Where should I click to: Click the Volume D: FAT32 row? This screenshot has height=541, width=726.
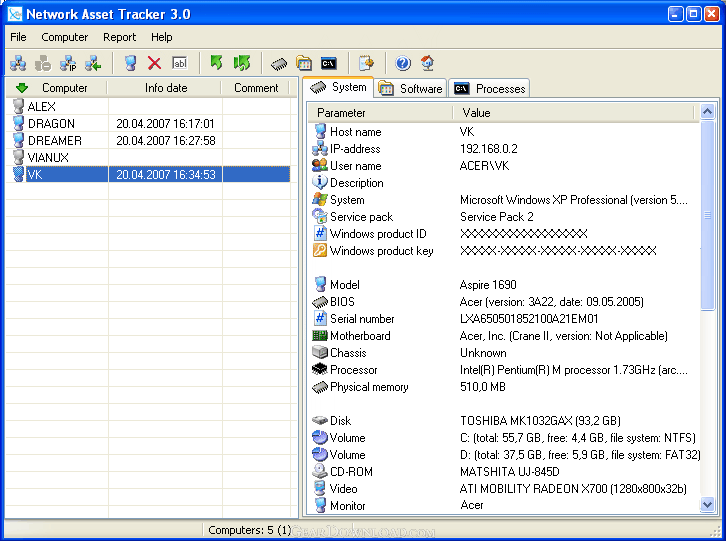505,455
